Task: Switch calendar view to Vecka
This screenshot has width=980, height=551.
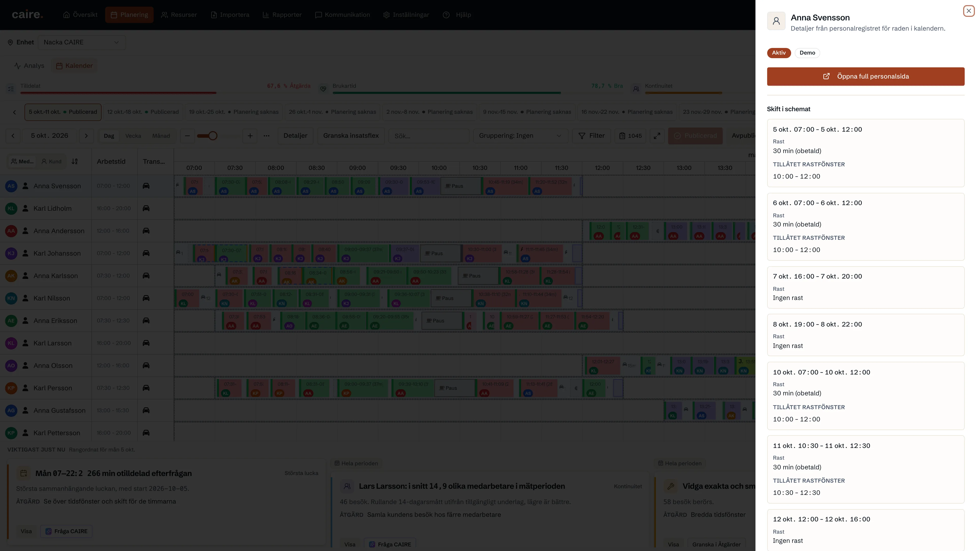Action: (x=133, y=136)
